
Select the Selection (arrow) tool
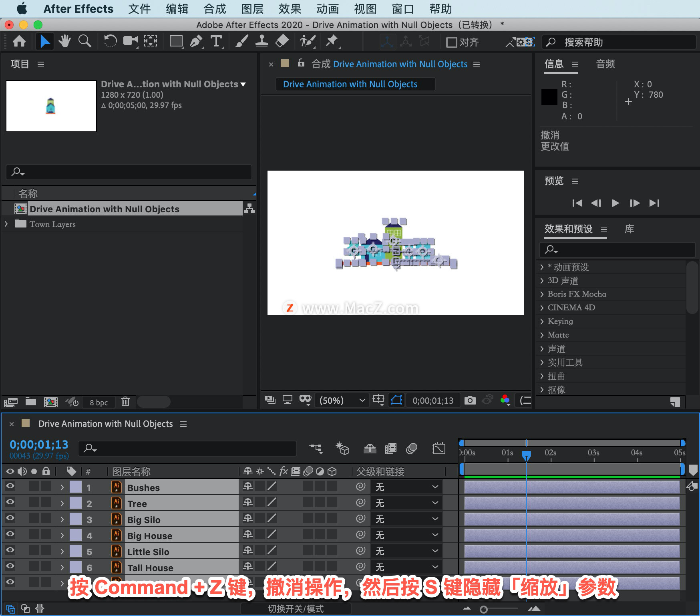[45, 42]
